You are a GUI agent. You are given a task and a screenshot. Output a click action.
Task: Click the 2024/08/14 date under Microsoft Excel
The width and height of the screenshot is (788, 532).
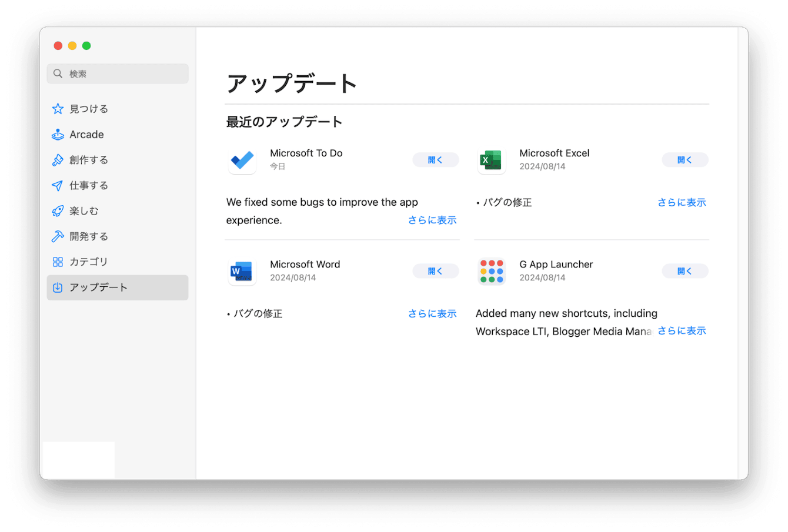[542, 166]
